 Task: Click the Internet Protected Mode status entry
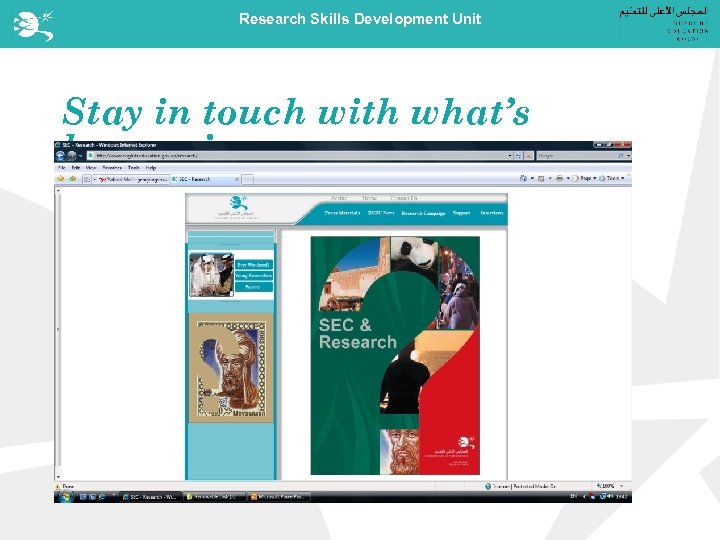coord(520,486)
